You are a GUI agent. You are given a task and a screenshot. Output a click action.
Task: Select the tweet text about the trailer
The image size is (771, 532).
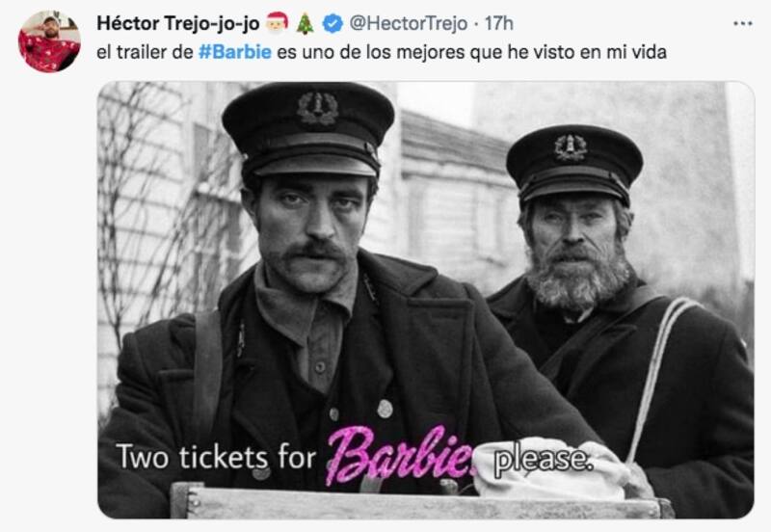pos(382,52)
